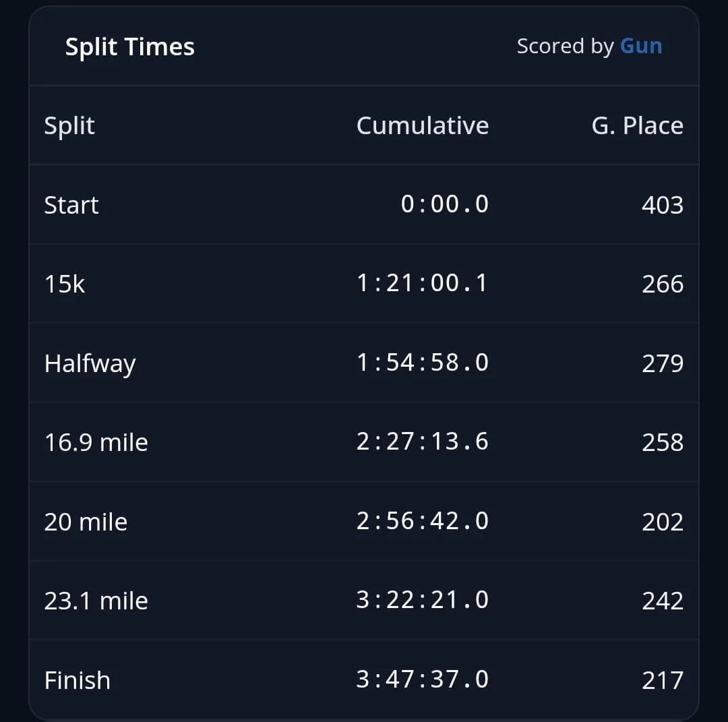Image resolution: width=728 pixels, height=722 pixels.
Task: Open the Gun scoring link
Action: [641, 46]
